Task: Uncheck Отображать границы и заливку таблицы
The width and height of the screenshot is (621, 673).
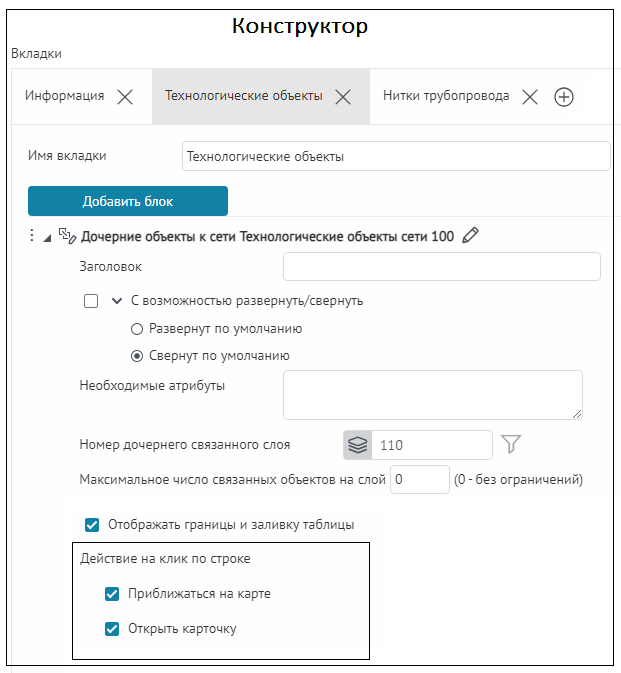Action: tap(92, 524)
